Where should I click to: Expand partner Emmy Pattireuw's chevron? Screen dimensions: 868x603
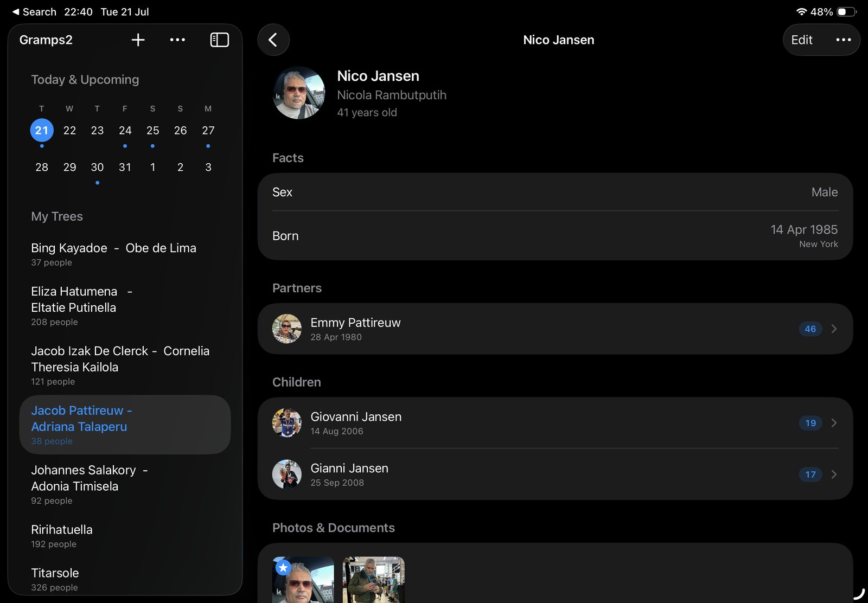834,329
